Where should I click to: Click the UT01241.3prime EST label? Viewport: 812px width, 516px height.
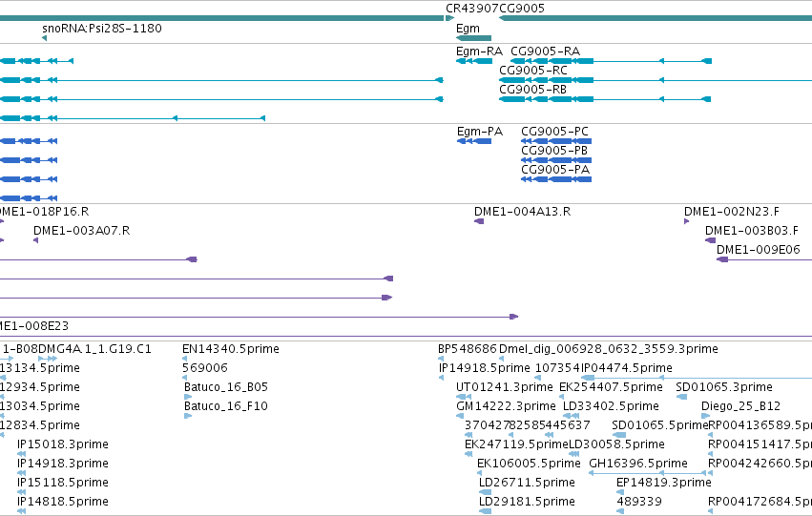click(x=505, y=387)
